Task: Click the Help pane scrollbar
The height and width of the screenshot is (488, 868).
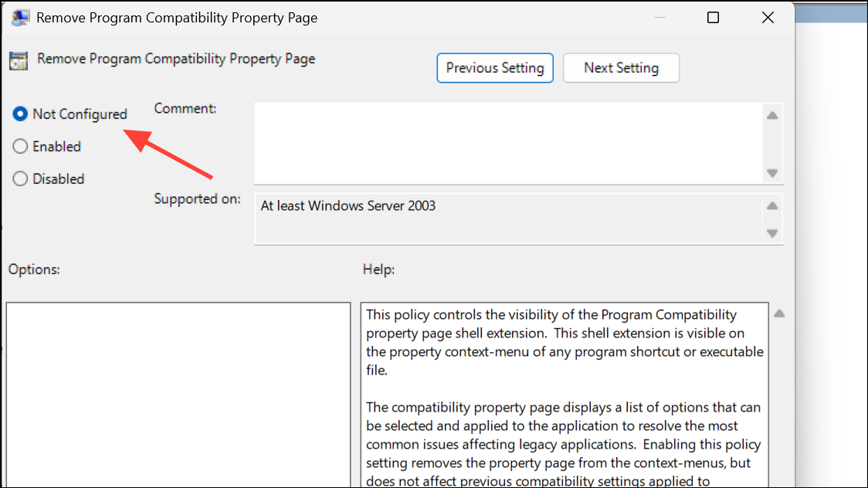Action: pos(779,386)
